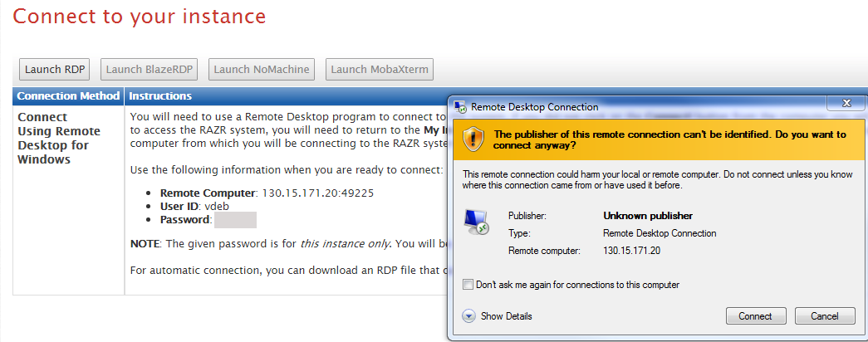This screenshot has width=868, height=342.
Task: Click the remote desktop computer monitor icon
Action: click(476, 223)
